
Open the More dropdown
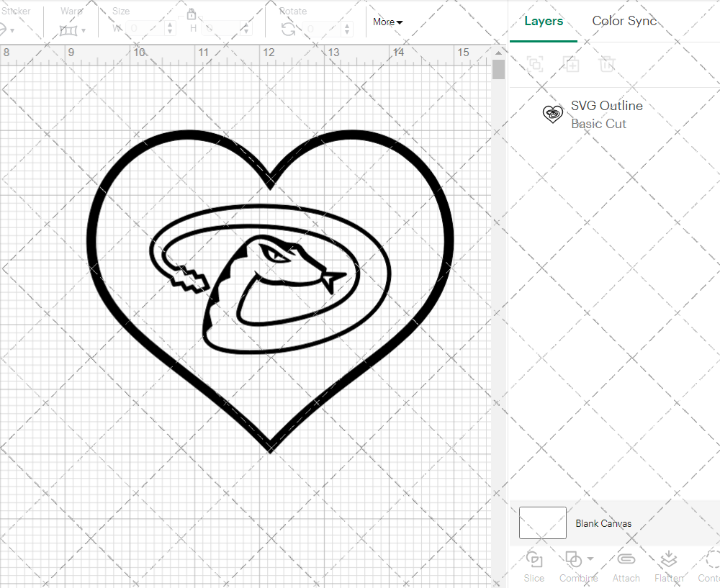387,22
